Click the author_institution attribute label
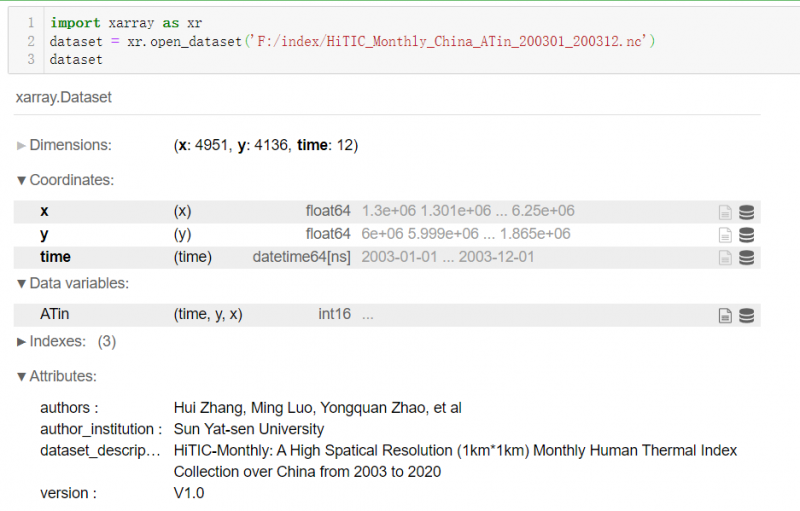Viewport: 800px width, 511px height. [100, 429]
